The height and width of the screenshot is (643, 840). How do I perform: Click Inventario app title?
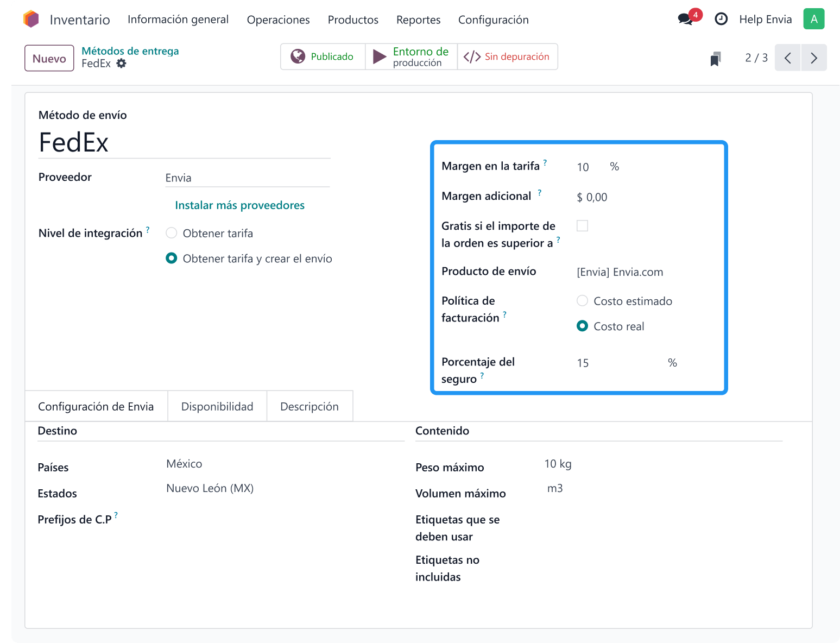coord(80,20)
